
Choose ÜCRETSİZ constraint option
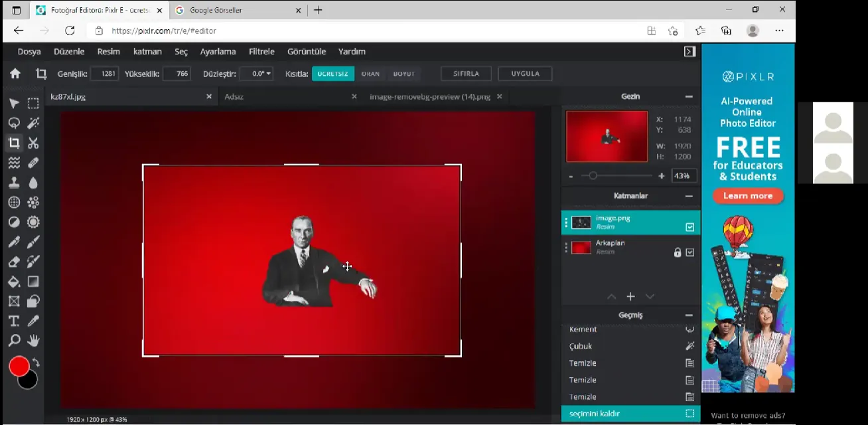333,74
